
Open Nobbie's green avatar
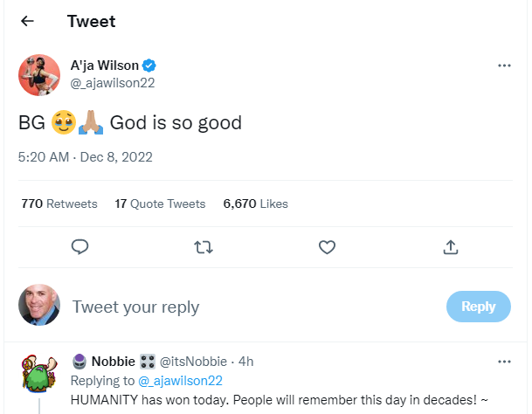38,377
